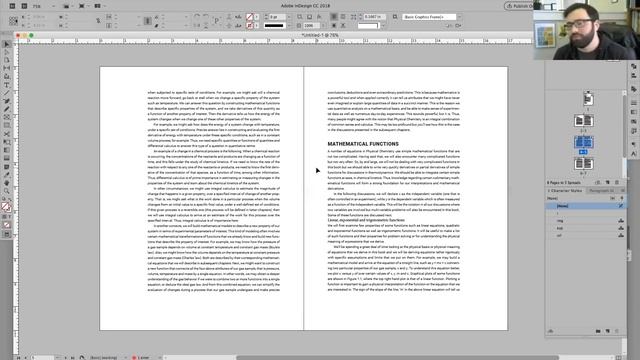
Task: Select the Gap tool
Action: (x=7, y=68)
